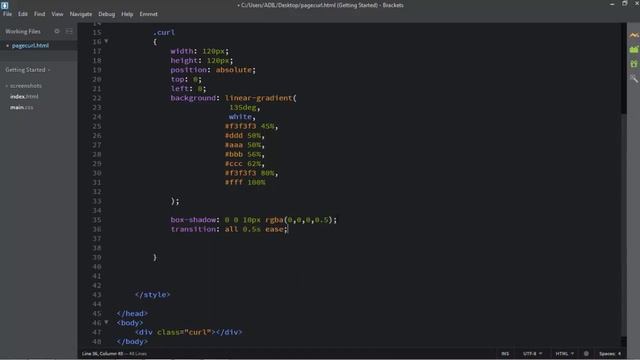This screenshot has height=360, width=640.
Task: Click the closing </head> tag
Action: pyautogui.click(x=132, y=313)
